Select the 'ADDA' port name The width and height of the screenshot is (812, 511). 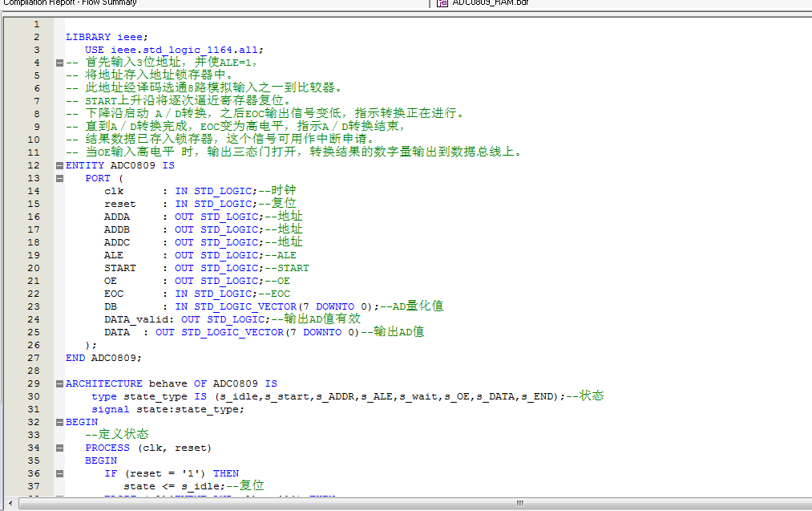point(117,217)
